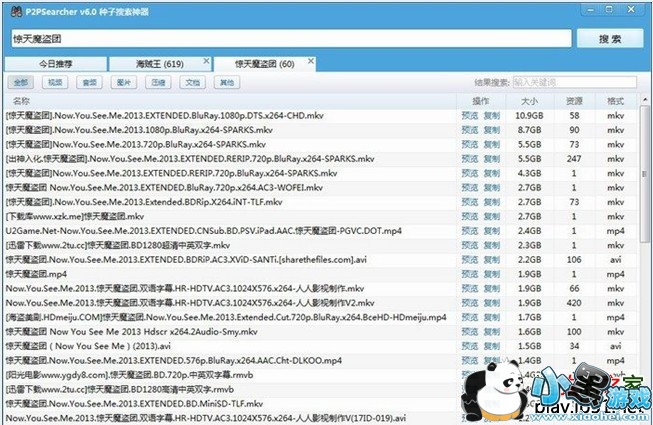Select the 惊天魔盗团 (60) tab
The image size is (653, 425).
[264, 64]
